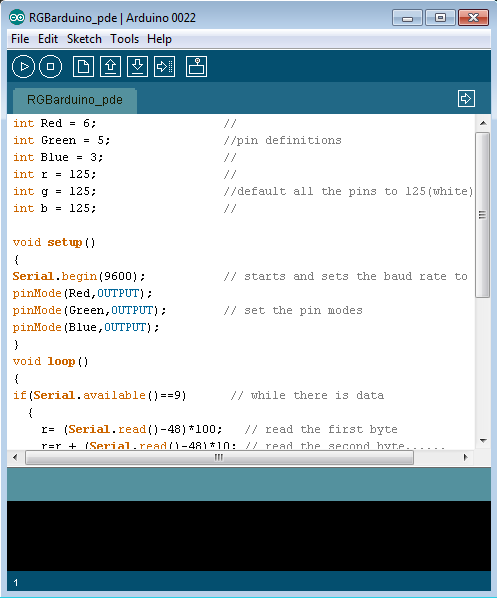Image resolution: width=497 pixels, height=601 pixels.
Task: Open the Help menu
Action: tap(159, 39)
